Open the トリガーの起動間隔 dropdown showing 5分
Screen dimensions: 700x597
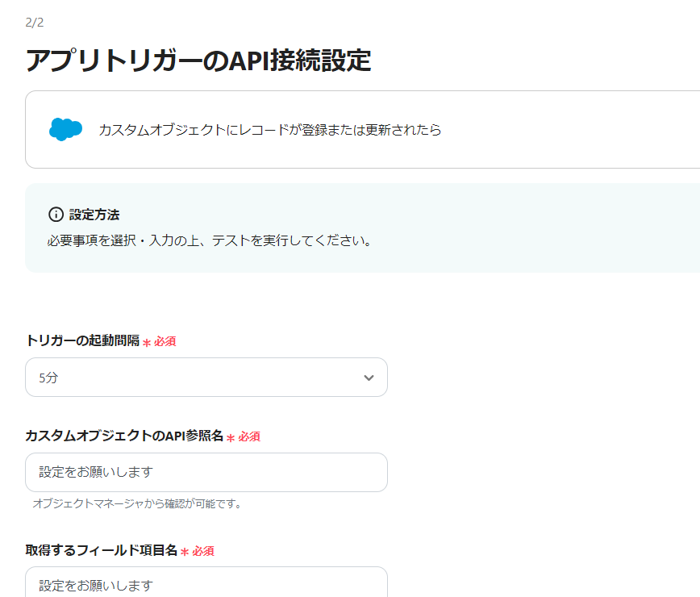206,378
